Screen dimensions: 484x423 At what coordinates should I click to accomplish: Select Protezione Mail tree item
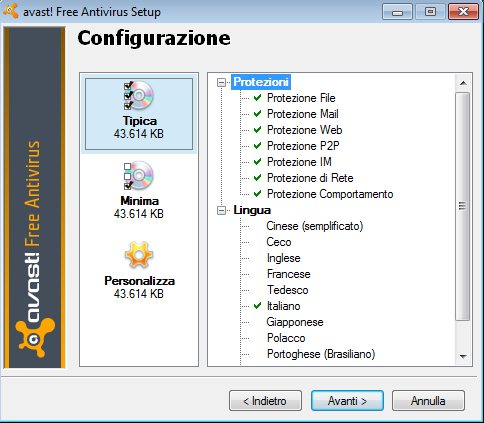(x=303, y=114)
